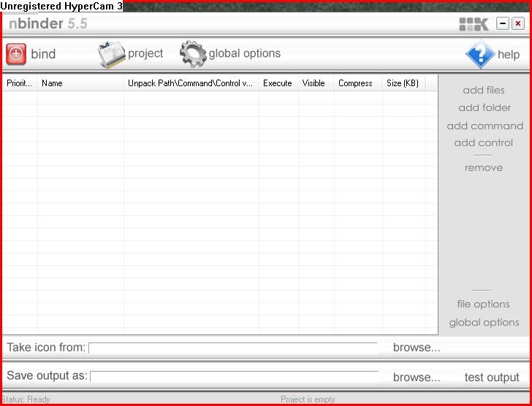Open the project toolbar menu label
The height and width of the screenshot is (406, 532).
(145, 53)
